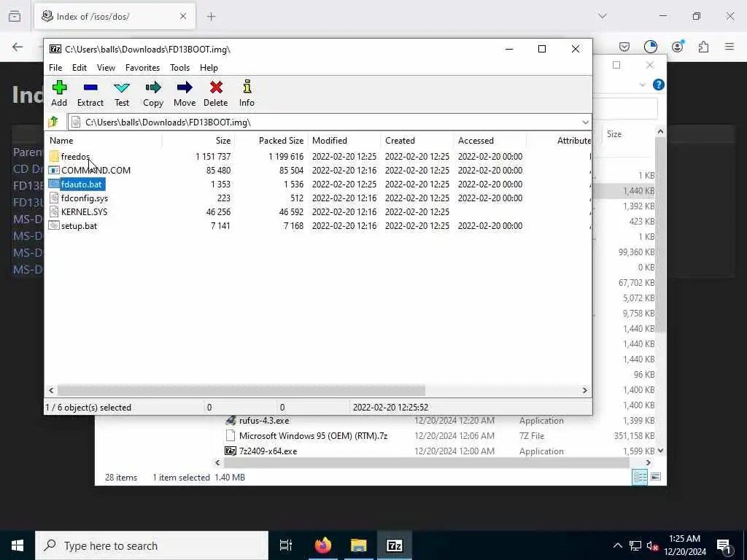This screenshot has height=560, width=747.
Task: Open the Firefox extensions puzzle icon
Action: click(703, 46)
